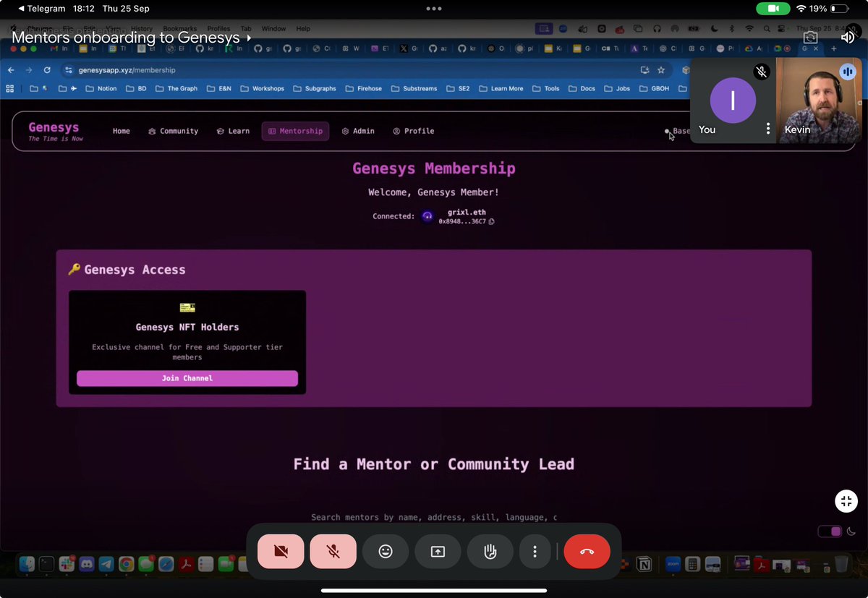The height and width of the screenshot is (598, 868).
Task: Open the Substreams bookmarks folder
Action: coord(414,88)
